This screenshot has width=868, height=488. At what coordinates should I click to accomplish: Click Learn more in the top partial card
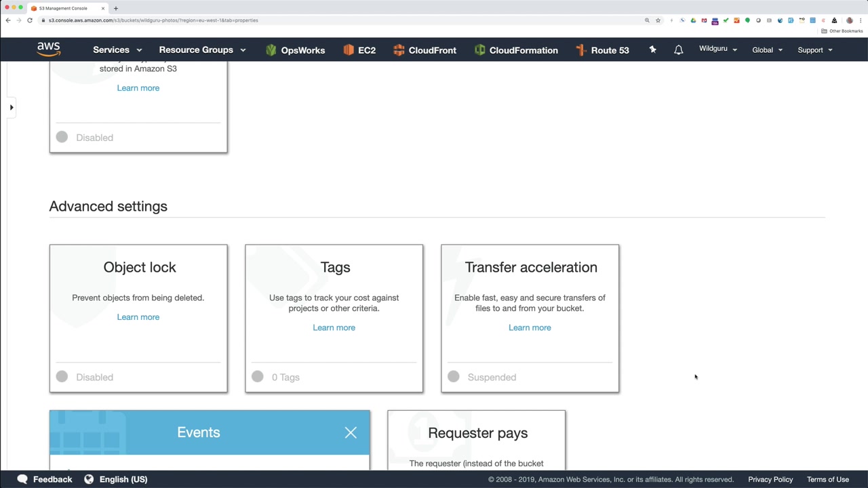[138, 88]
